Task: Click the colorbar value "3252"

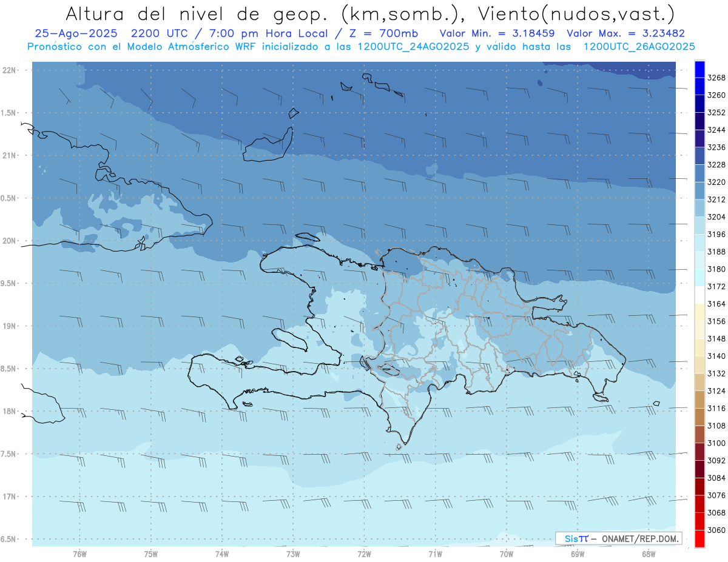Action: (716, 113)
